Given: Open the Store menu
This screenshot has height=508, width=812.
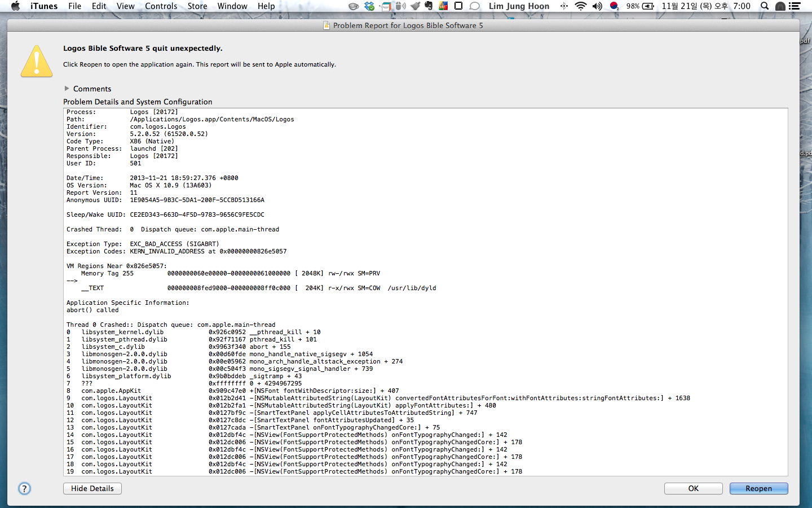Looking at the screenshot, I should [197, 6].
